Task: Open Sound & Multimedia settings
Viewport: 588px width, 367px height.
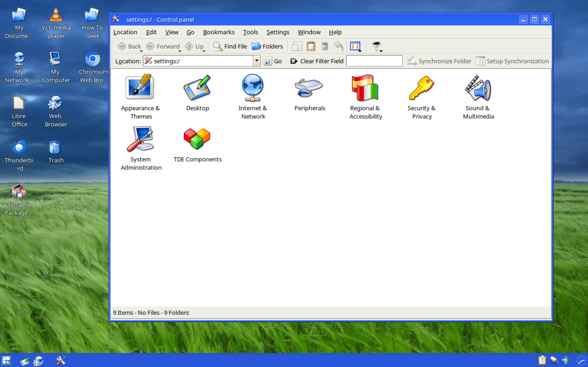Action: [478, 97]
